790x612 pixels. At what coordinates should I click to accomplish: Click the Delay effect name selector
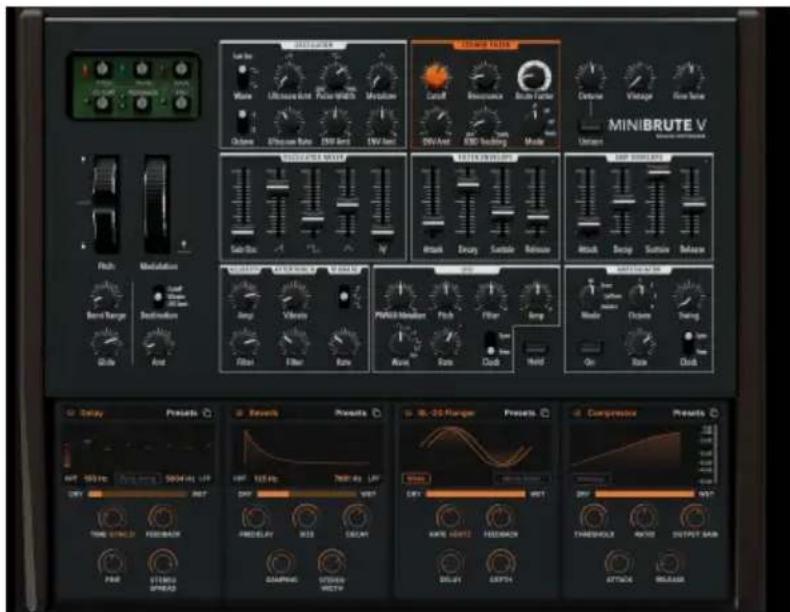(92, 413)
